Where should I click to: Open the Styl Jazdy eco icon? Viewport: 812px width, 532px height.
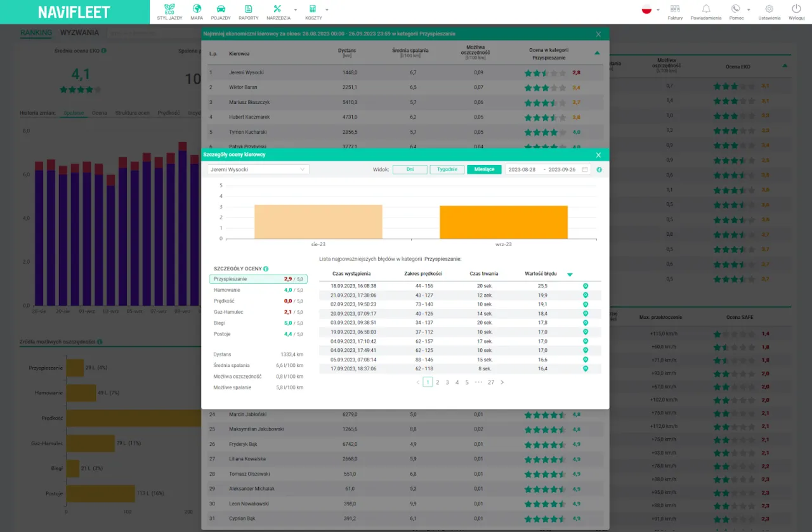(x=169, y=10)
